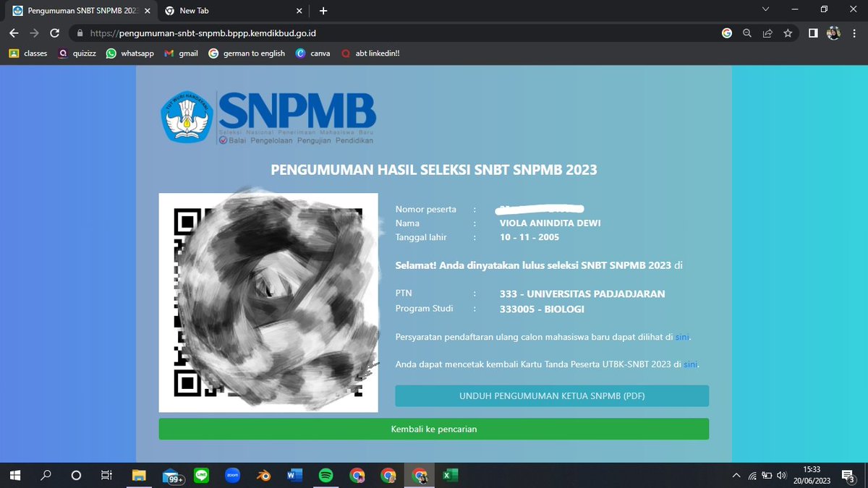The width and height of the screenshot is (868, 488).
Task: Open File Explorer from taskbar
Action: pos(140,475)
